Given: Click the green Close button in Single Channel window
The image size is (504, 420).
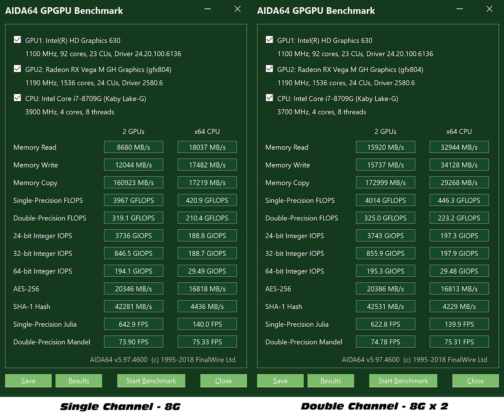Looking at the screenshot, I should click(x=223, y=381).
